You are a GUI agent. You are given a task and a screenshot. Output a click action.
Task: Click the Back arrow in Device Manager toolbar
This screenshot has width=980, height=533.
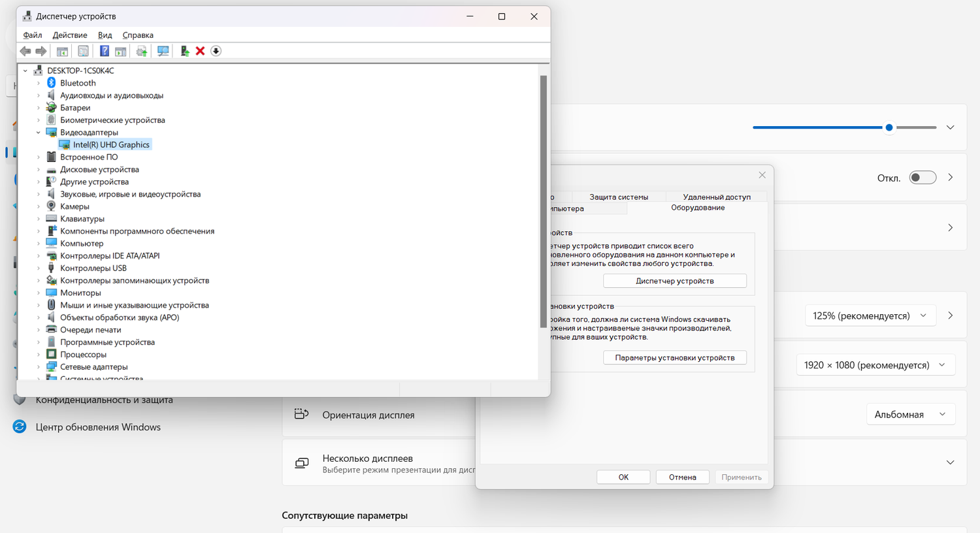pos(25,51)
